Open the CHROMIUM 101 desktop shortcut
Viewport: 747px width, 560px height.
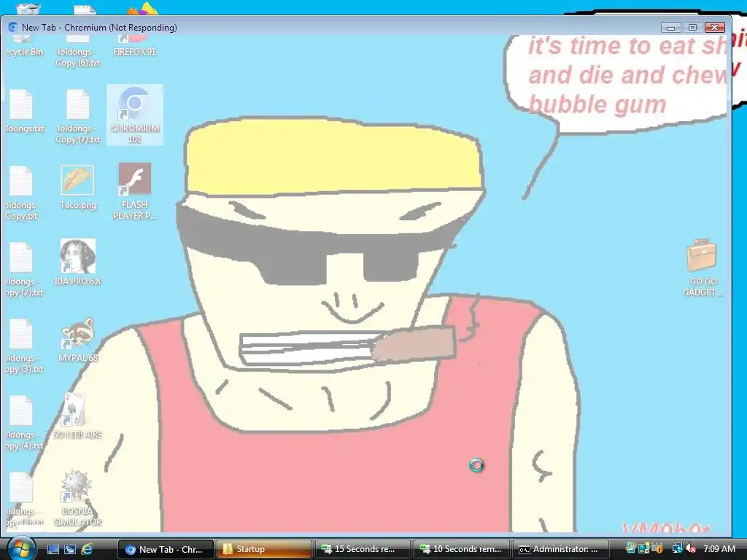[135, 114]
